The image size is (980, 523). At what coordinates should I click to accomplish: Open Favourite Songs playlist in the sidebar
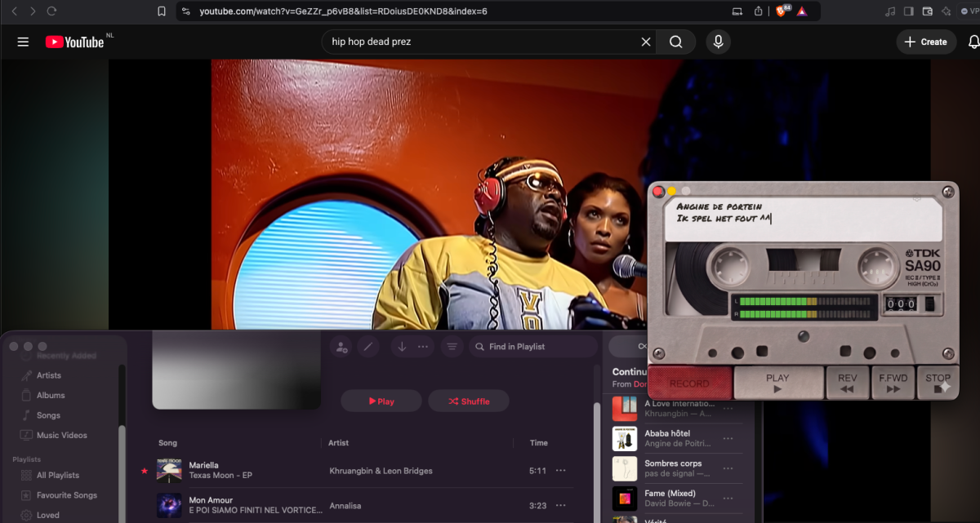click(x=67, y=495)
